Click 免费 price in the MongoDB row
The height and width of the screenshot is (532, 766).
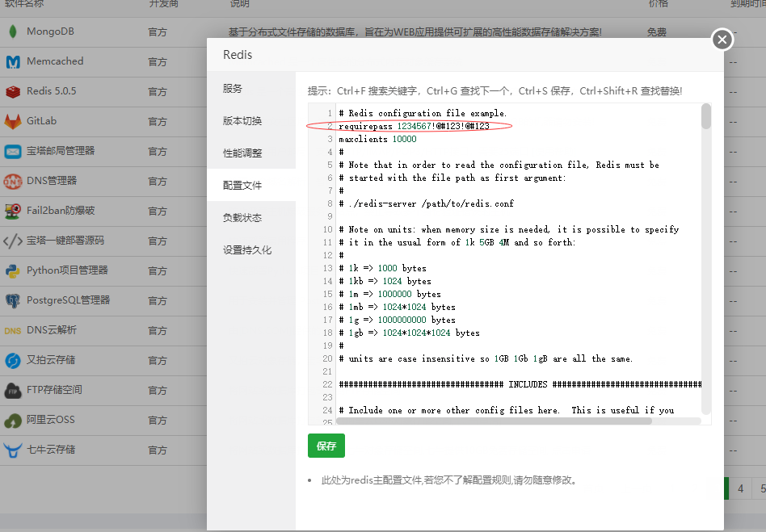(657, 32)
